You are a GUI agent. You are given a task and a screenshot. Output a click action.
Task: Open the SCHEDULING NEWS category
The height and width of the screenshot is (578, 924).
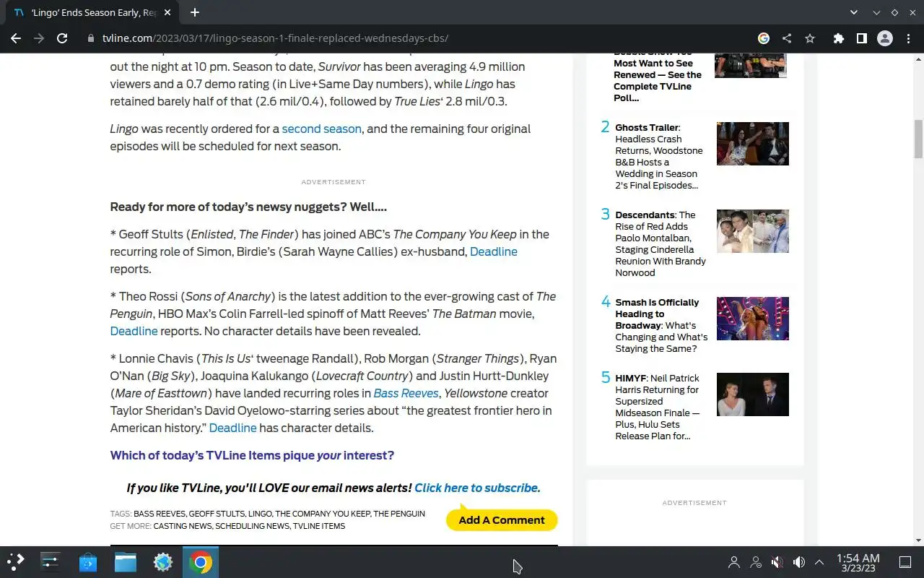tap(252, 526)
